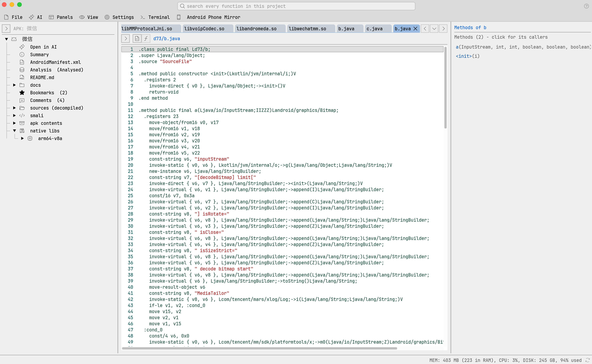Show callers of <init>(i) method
The height and width of the screenshot is (364, 592).
coord(467,56)
